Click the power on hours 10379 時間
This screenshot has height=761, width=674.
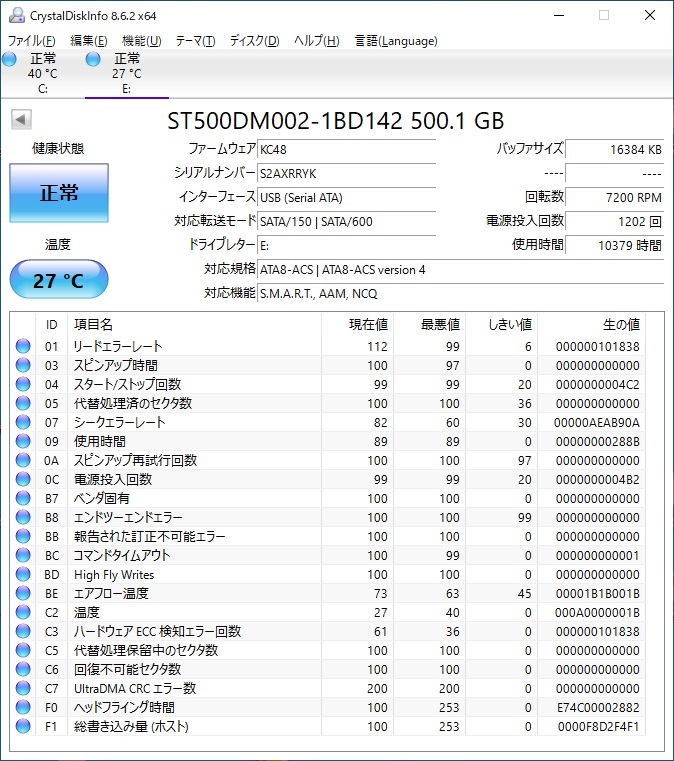tap(615, 246)
